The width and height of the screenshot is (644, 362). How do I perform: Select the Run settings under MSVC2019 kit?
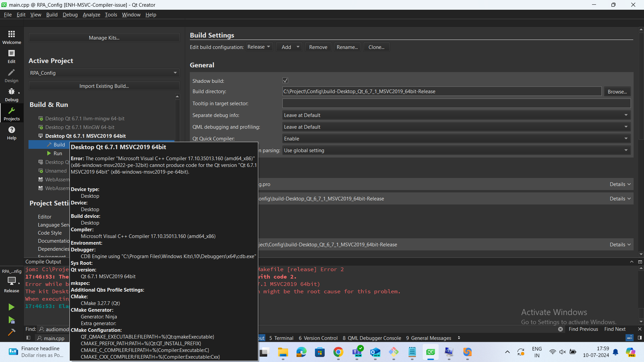[58, 153]
